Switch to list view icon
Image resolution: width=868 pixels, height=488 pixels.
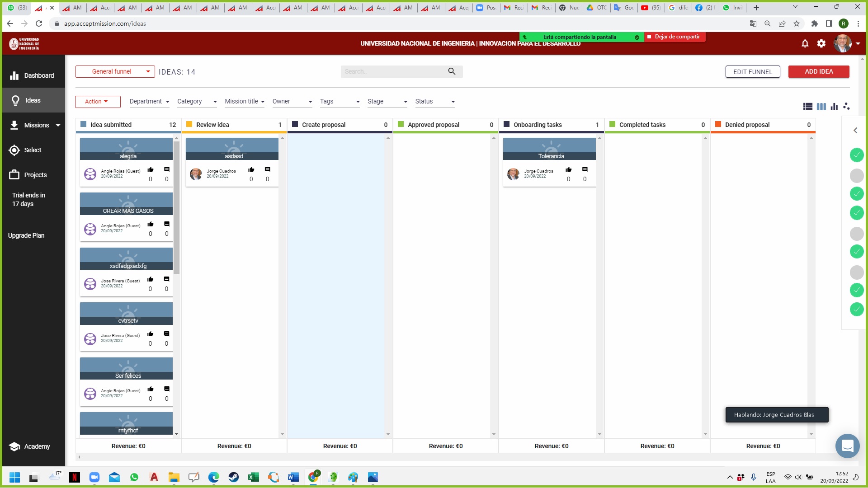[x=807, y=107]
